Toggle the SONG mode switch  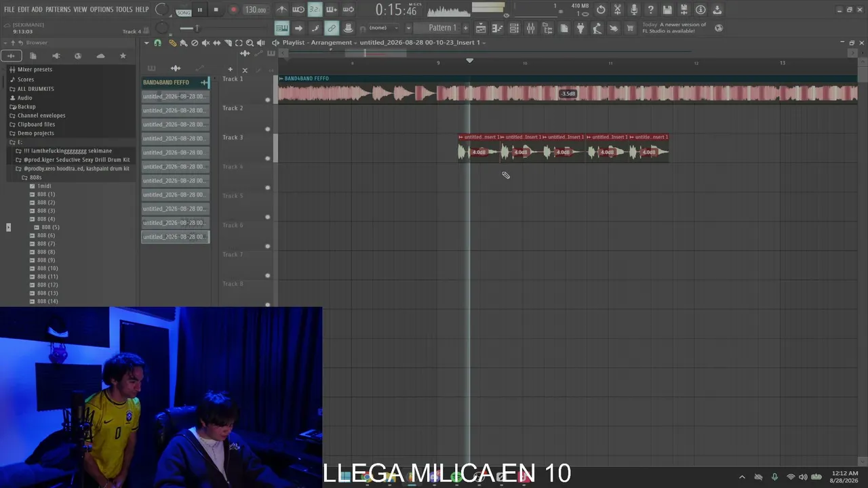tap(184, 12)
